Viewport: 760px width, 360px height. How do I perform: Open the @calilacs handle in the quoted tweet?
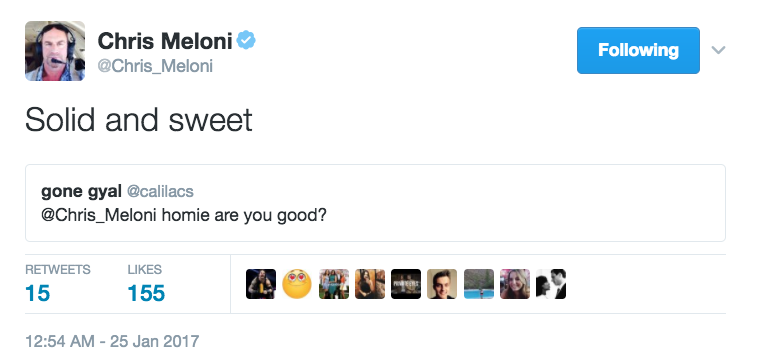pyautogui.click(x=160, y=192)
